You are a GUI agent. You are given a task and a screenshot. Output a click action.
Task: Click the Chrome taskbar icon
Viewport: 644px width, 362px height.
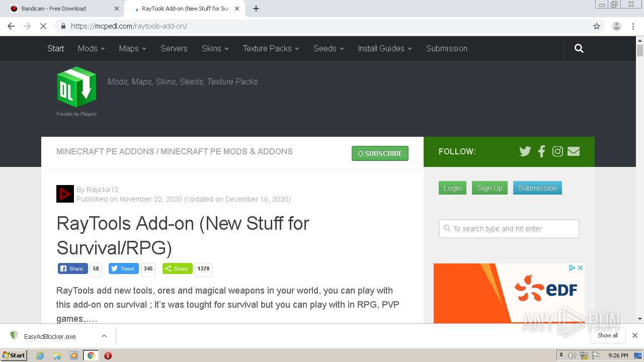tap(91, 355)
